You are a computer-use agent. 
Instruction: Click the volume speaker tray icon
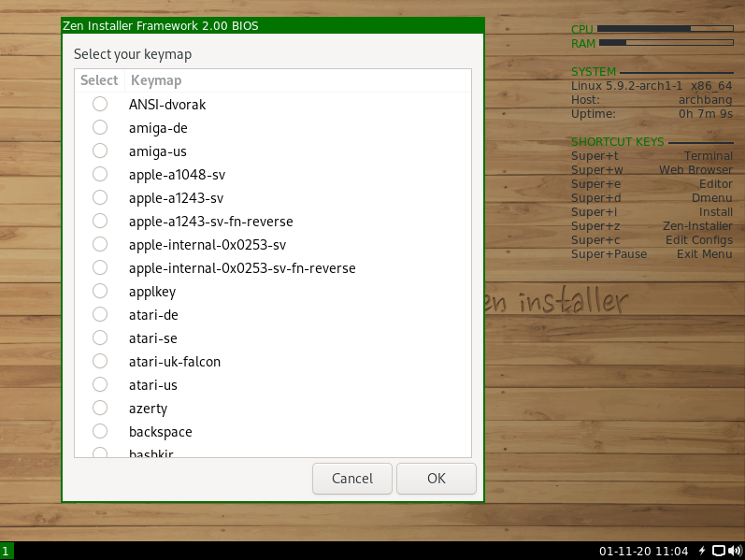coord(735,551)
